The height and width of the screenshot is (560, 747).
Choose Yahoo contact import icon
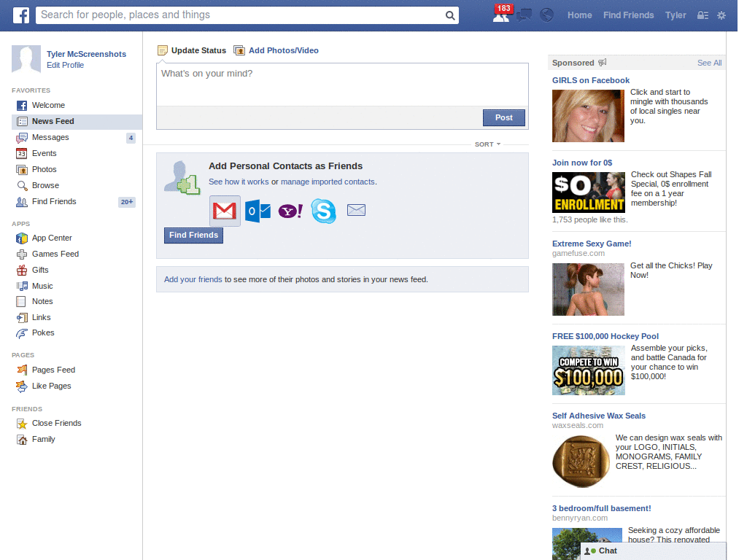click(290, 211)
